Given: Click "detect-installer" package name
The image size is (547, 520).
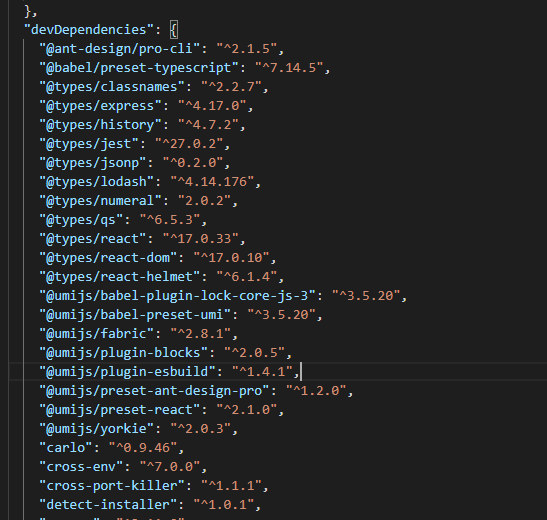Looking at the screenshot, I should (x=108, y=505).
